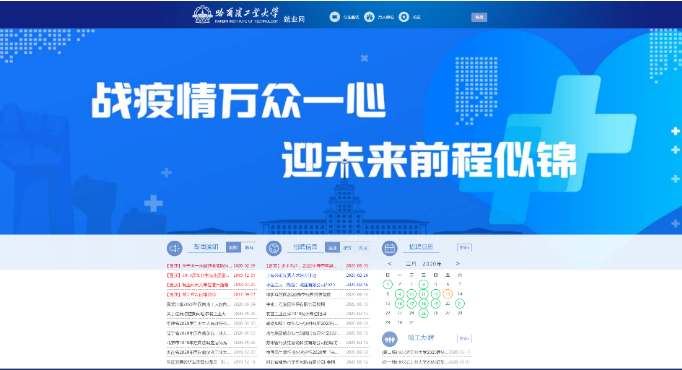This screenshot has height=370, width=682.
Task: Click the 更多+ link in 哈工大聘 section
Action: pos(465,338)
